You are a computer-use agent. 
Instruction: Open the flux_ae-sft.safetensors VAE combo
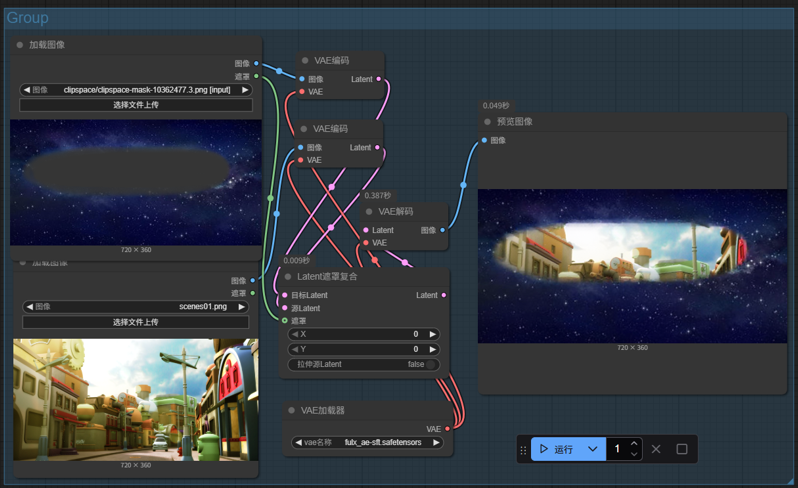[x=367, y=443]
